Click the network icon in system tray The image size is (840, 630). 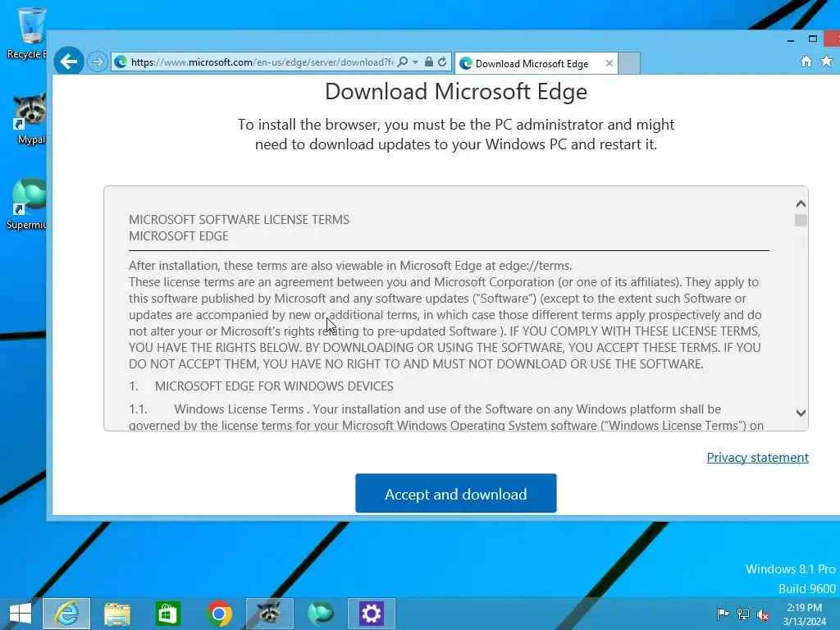(x=743, y=614)
